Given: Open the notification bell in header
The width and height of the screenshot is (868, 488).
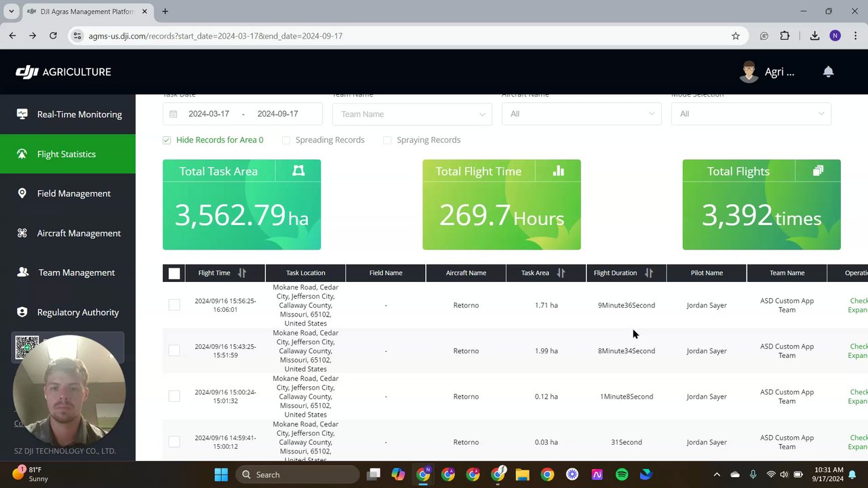Looking at the screenshot, I should click(x=828, y=72).
